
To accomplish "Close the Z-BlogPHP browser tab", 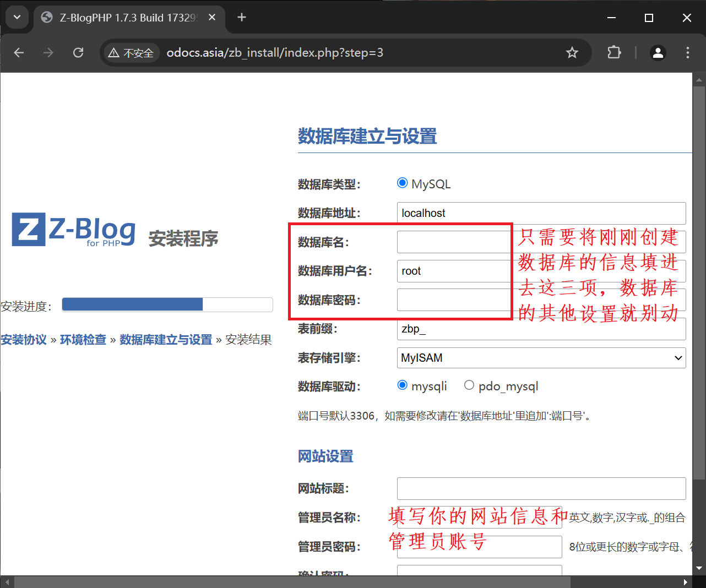I will click(x=211, y=18).
